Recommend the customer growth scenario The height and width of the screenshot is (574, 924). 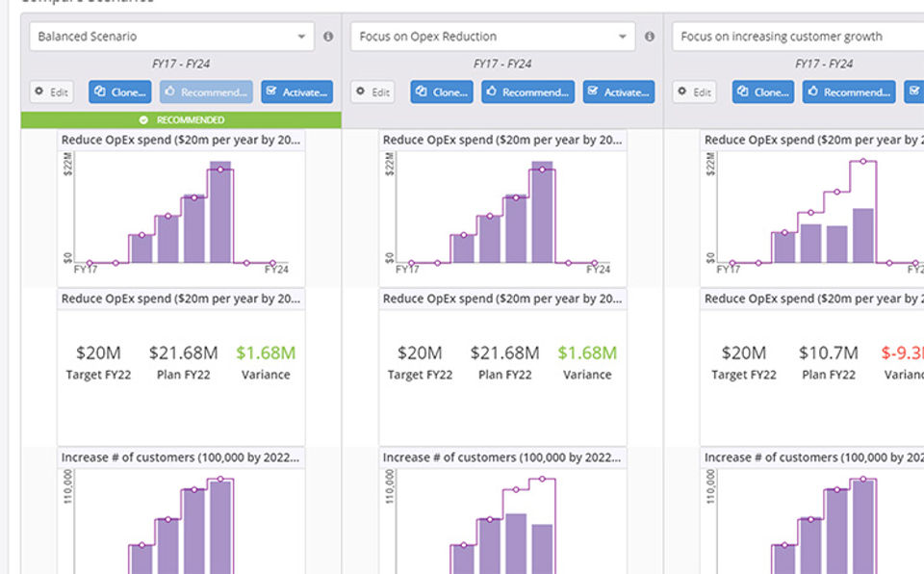click(849, 92)
